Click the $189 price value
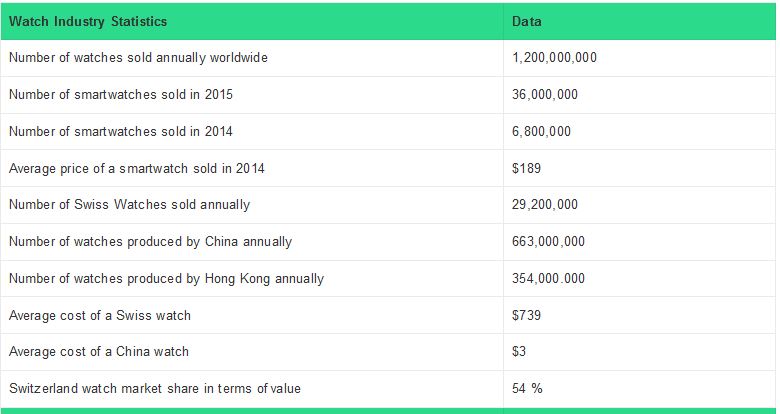Image resolution: width=780 pixels, height=414 pixels. [525, 168]
